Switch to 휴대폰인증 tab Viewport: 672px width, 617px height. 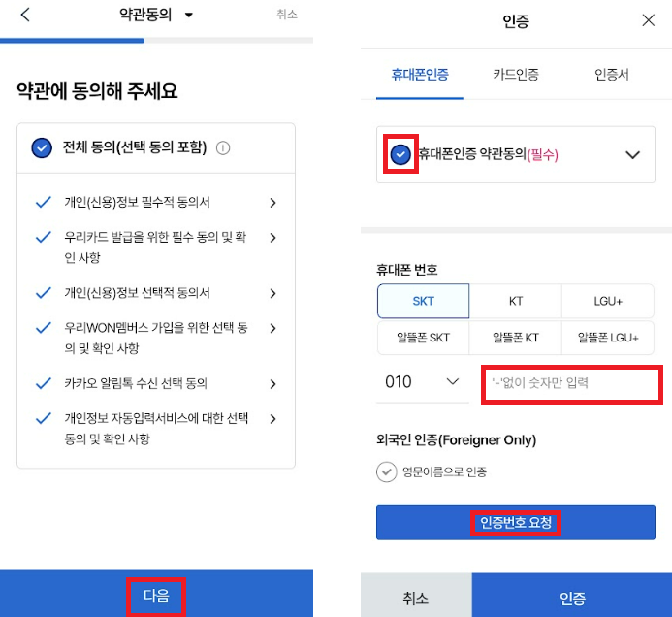[420, 75]
